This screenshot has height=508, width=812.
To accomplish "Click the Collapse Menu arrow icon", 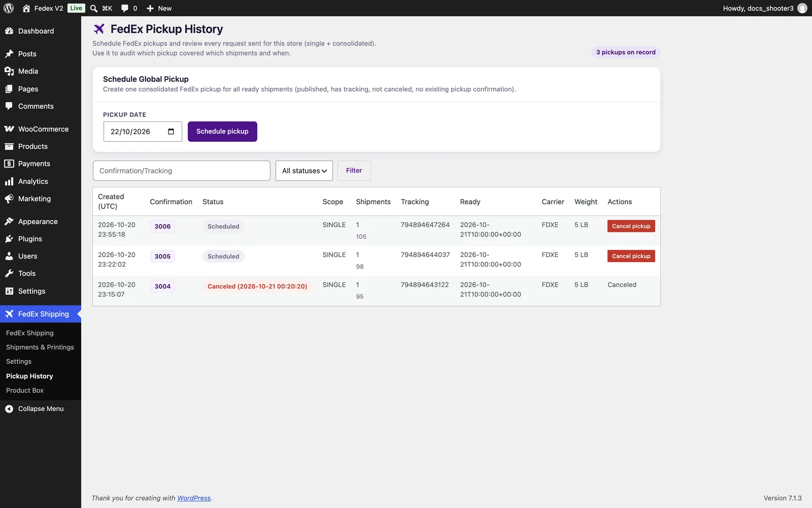I will pos(9,409).
